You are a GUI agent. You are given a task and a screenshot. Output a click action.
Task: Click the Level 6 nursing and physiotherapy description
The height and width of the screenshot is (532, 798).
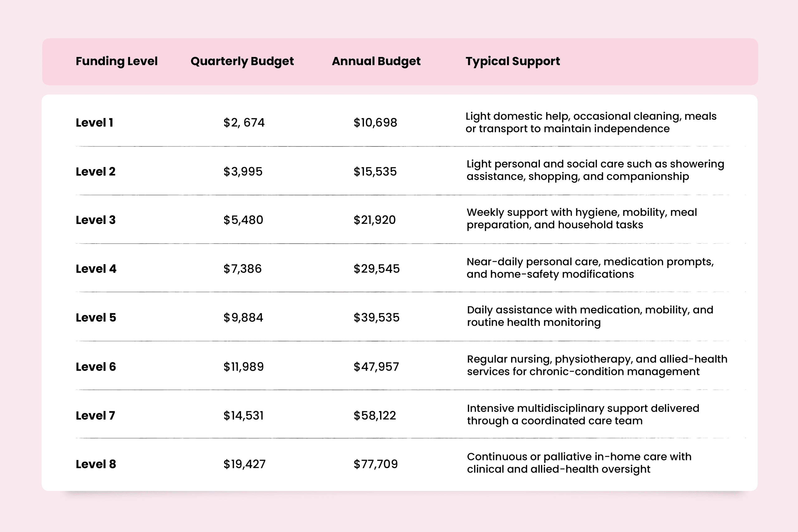click(x=597, y=365)
